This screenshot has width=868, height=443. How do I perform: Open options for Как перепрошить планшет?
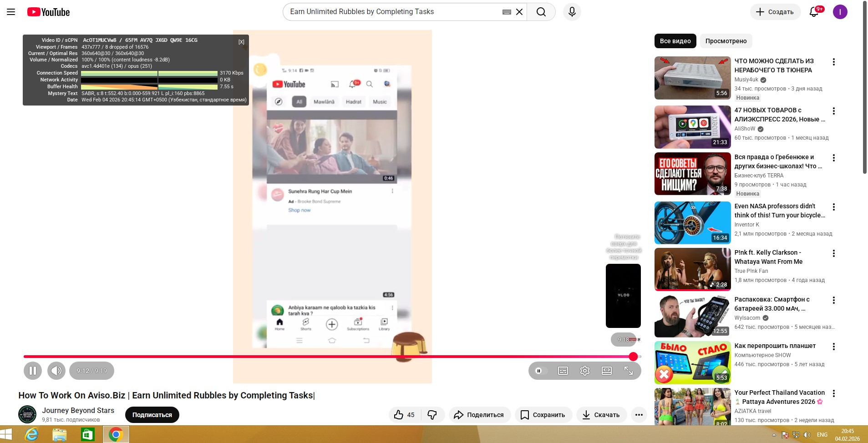pyautogui.click(x=834, y=347)
